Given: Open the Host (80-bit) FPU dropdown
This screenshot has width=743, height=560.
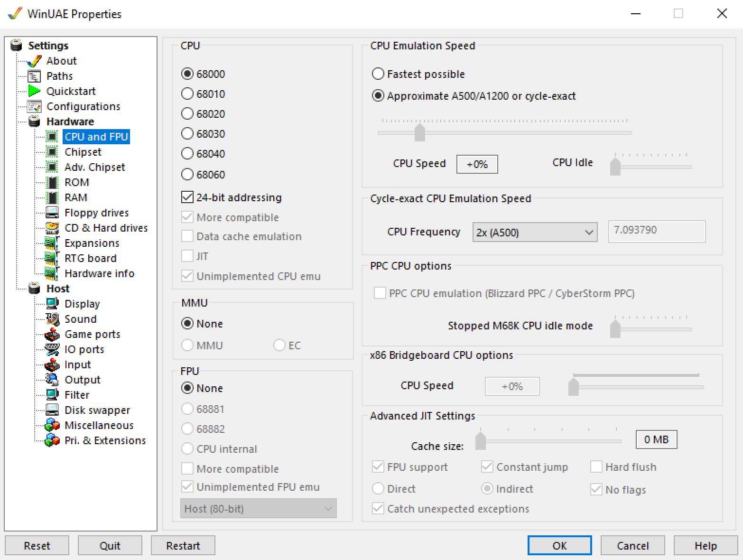Looking at the screenshot, I should (x=258, y=509).
